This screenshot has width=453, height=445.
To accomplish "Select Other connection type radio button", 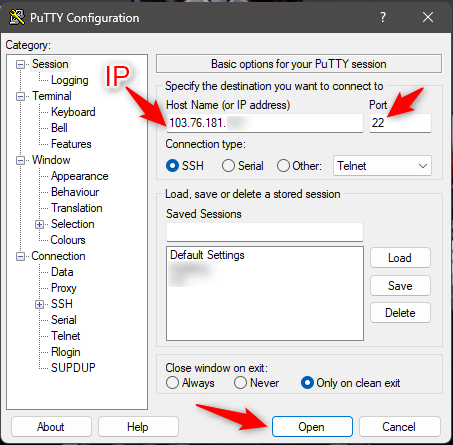I will point(283,166).
